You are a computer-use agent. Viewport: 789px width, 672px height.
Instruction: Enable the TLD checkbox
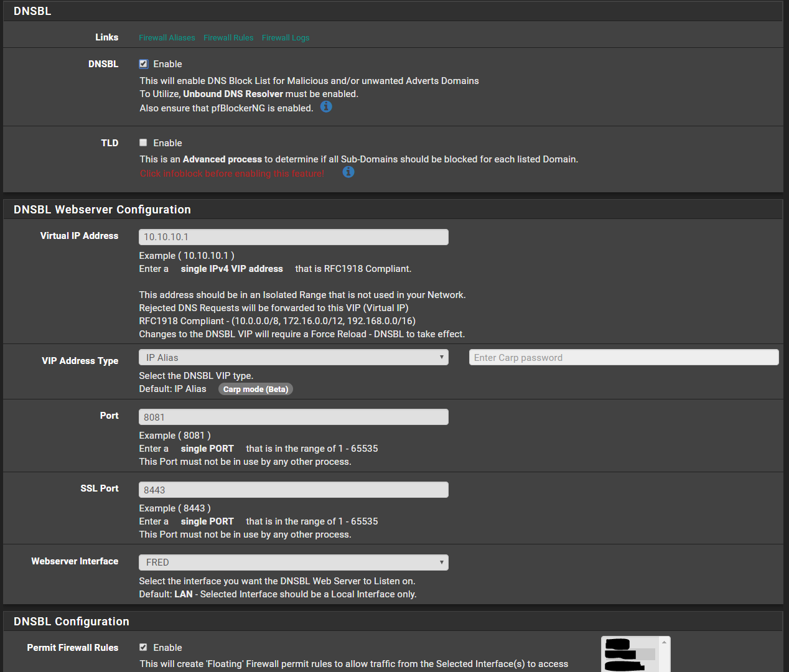[144, 142]
